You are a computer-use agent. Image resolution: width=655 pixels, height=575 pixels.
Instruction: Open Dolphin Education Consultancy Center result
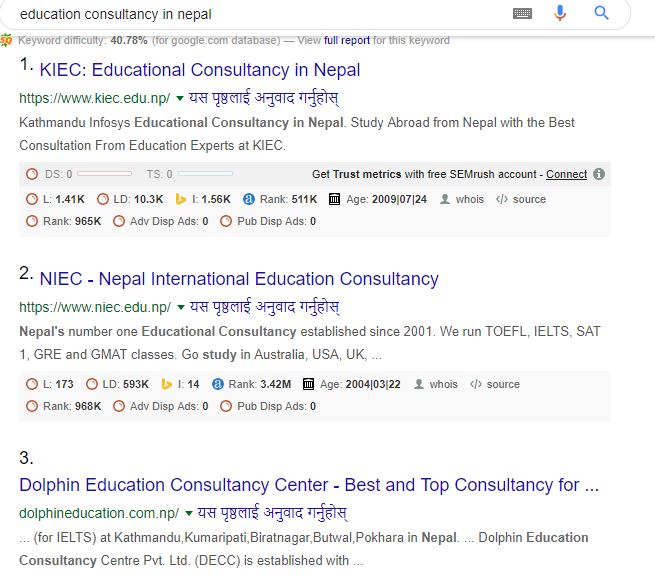pos(309,485)
